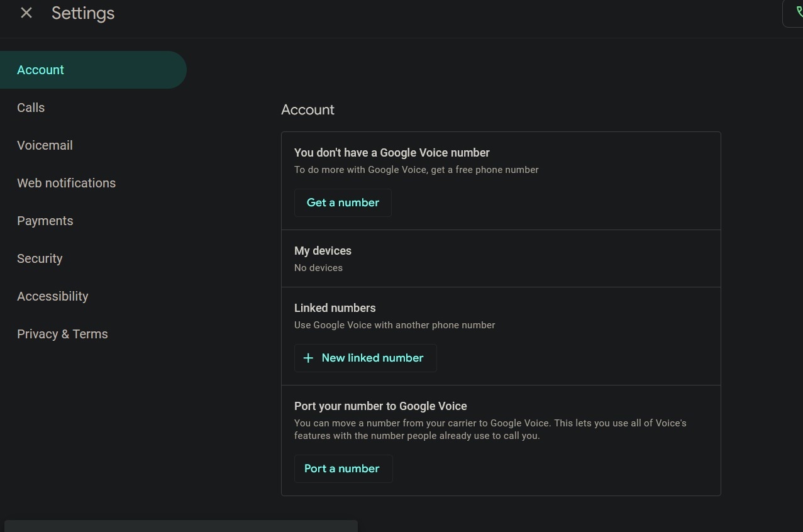Click the Linked numbers heading

(335, 308)
